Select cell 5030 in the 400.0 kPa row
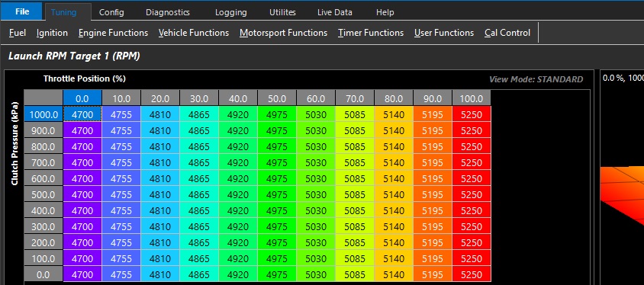This screenshot has height=285, width=644. [x=316, y=210]
